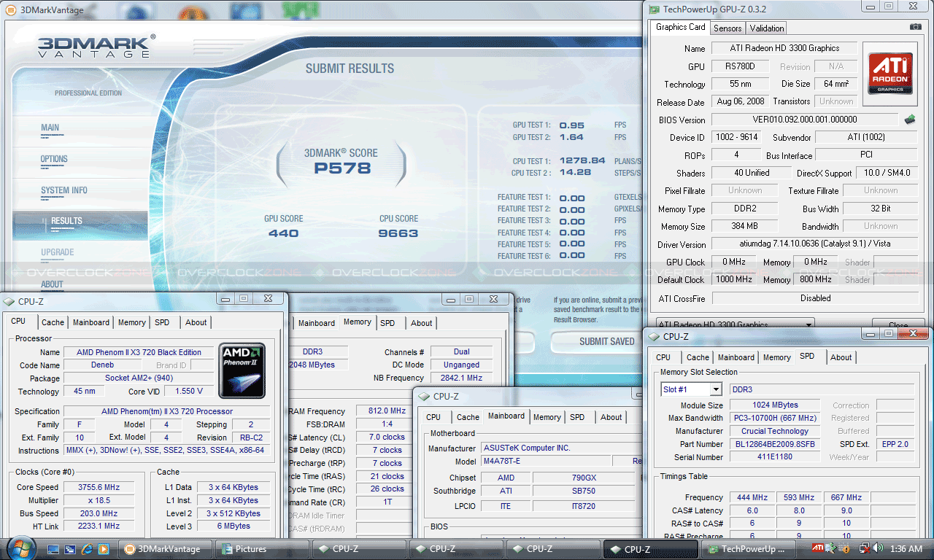Image resolution: width=934 pixels, height=560 pixels.
Task: Click the GPU-Z Name field value
Action: pos(784,48)
